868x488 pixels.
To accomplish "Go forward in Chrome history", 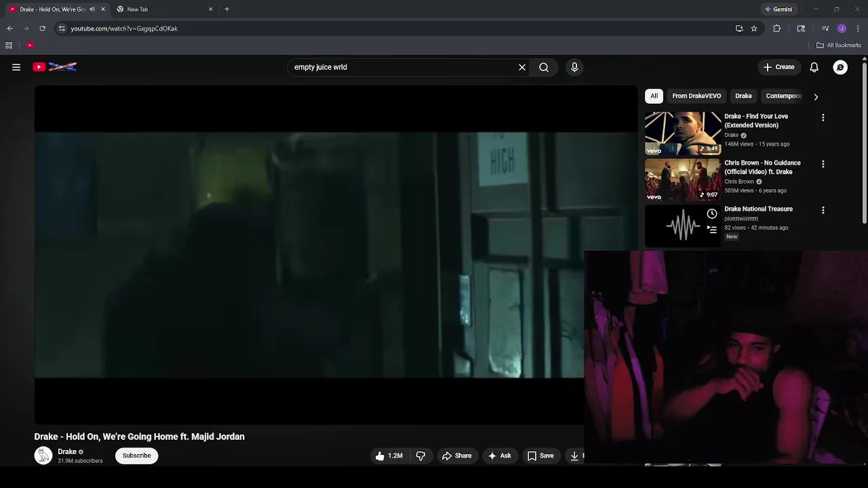I will [26, 28].
